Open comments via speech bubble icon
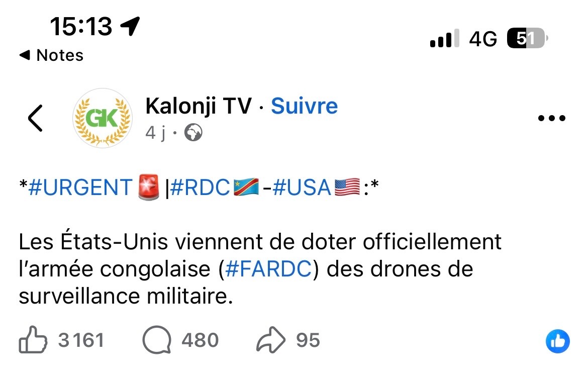Viewport: 588px width, 378px height. click(x=157, y=341)
